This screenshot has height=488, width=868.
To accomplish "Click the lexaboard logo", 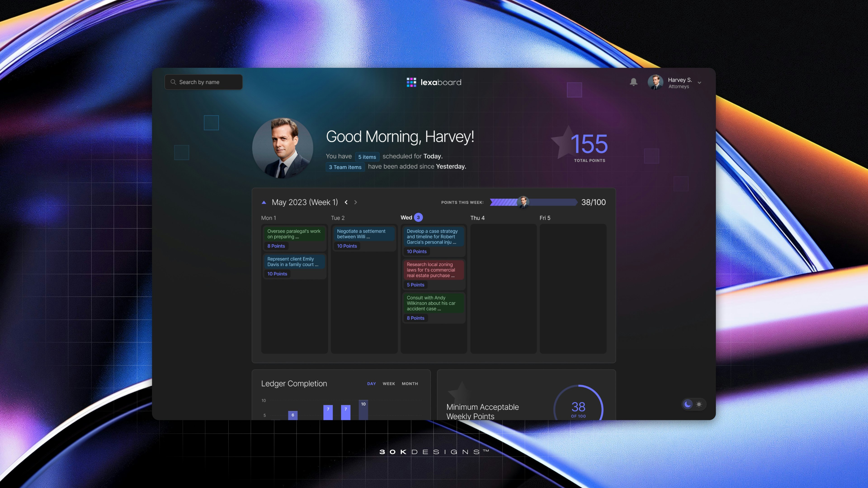I will coord(434,82).
